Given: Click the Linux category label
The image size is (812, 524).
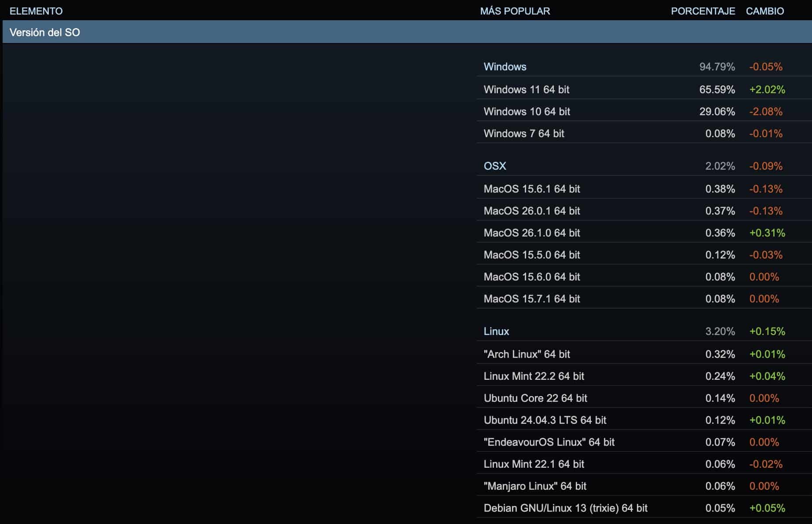Looking at the screenshot, I should (496, 331).
